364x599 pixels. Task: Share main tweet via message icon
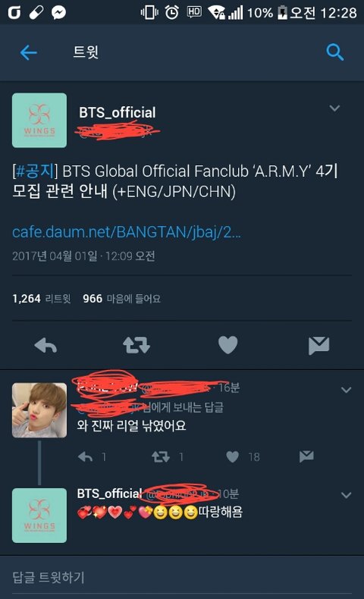(318, 345)
